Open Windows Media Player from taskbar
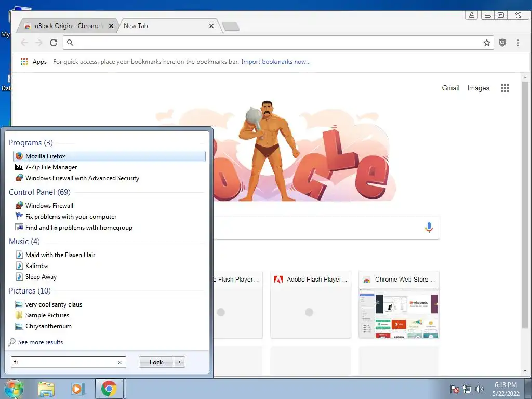Image resolution: width=532 pixels, height=399 pixels. coord(78,389)
